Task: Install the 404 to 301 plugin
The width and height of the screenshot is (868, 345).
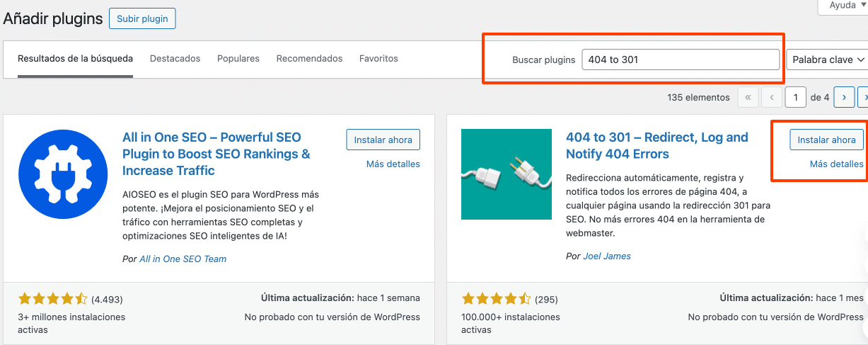Action: tap(826, 140)
